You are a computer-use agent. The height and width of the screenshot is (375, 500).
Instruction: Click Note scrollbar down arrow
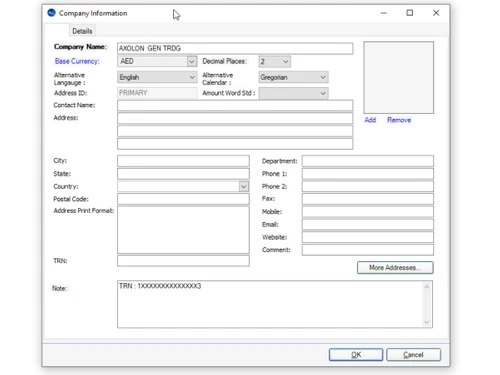click(x=427, y=322)
